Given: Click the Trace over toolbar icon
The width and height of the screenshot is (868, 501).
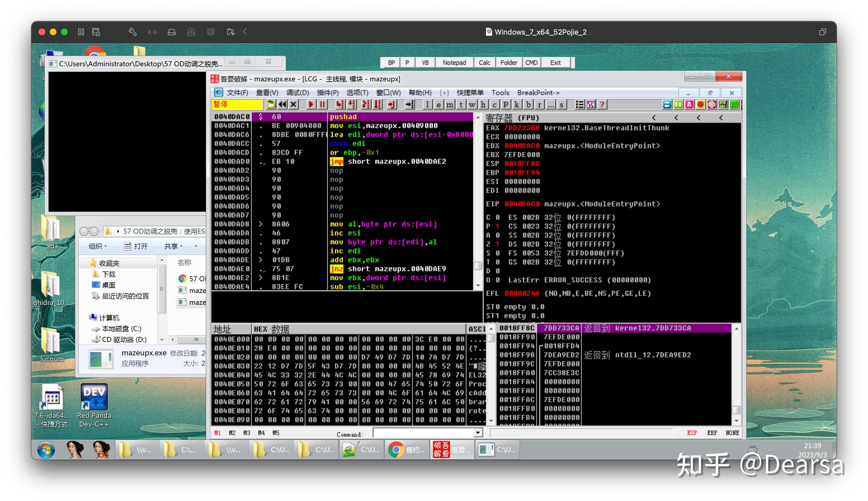Looking at the screenshot, I should pyautogui.click(x=378, y=104).
